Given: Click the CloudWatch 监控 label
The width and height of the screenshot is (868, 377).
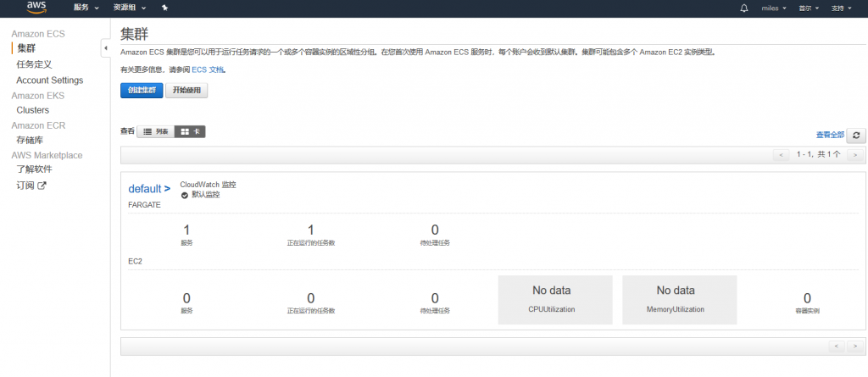Looking at the screenshot, I should pos(209,185).
